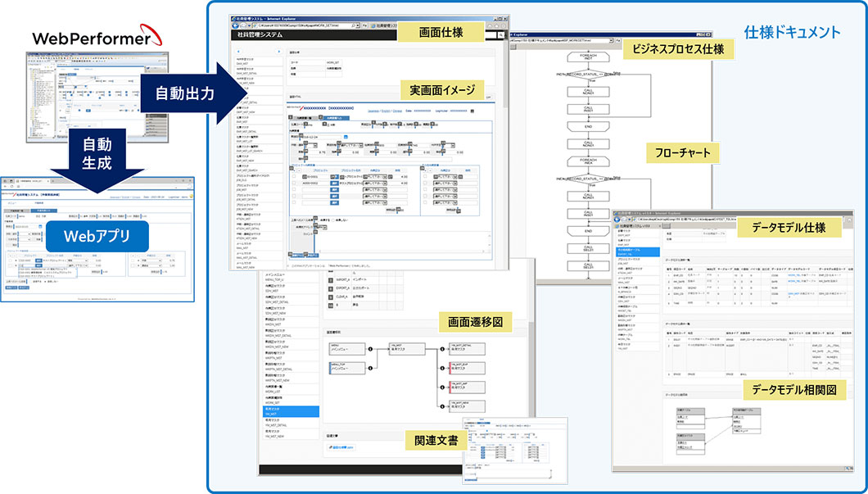Click Internet Explorer back button in 社員管理システム window

tap(236, 25)
